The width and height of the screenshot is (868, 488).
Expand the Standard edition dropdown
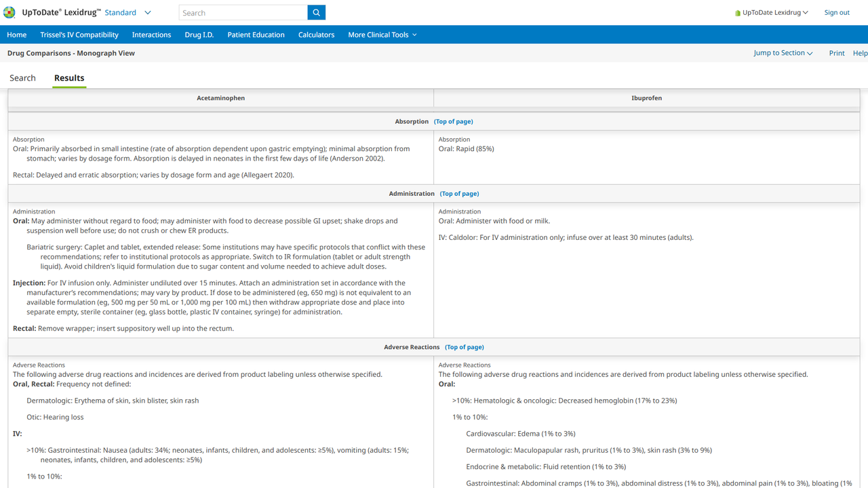148,12
